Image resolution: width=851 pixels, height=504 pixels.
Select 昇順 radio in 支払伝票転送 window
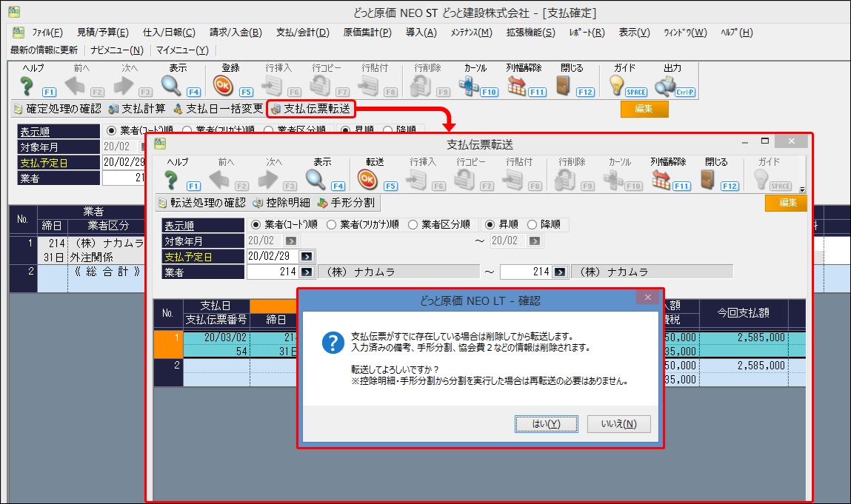(x=490, y=224)
